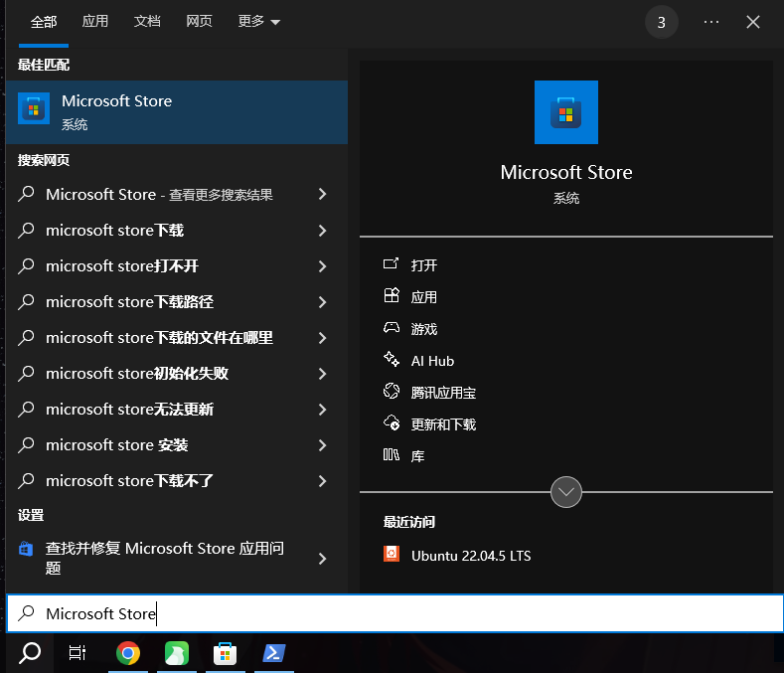
Task: Switch to the 网页 tab
Action: point(199,22)
